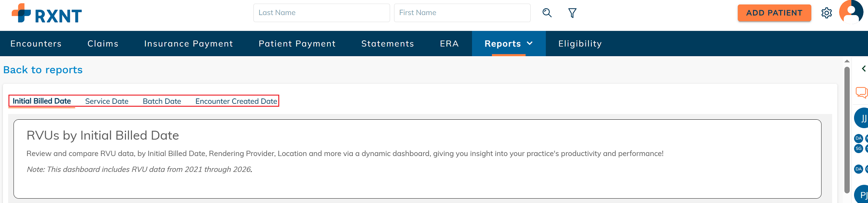The image size is (868, 203).
Task: Click the ADD PATIENT button
Action: coord(774,13)
